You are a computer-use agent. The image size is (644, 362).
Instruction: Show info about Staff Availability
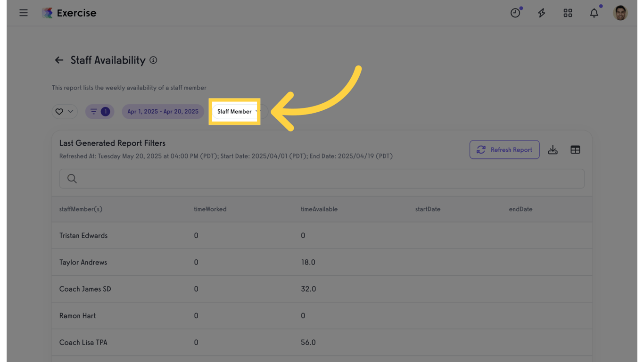[x=153, y=60]
